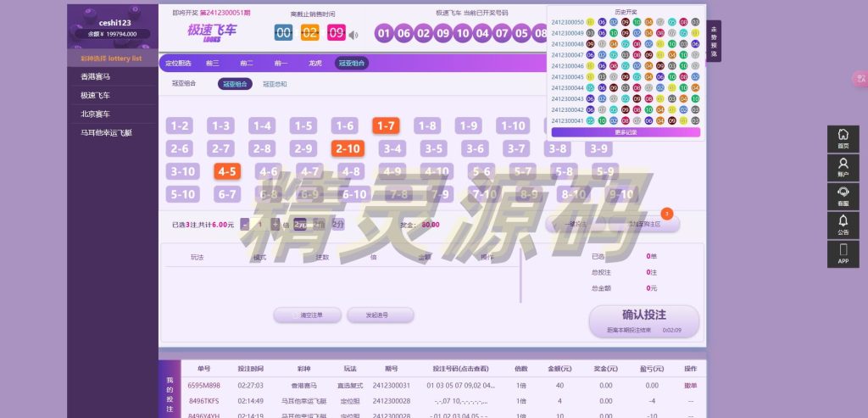The image size is (868, 418).
Task: Select the 2-9 combination
Action: (303, 149)
